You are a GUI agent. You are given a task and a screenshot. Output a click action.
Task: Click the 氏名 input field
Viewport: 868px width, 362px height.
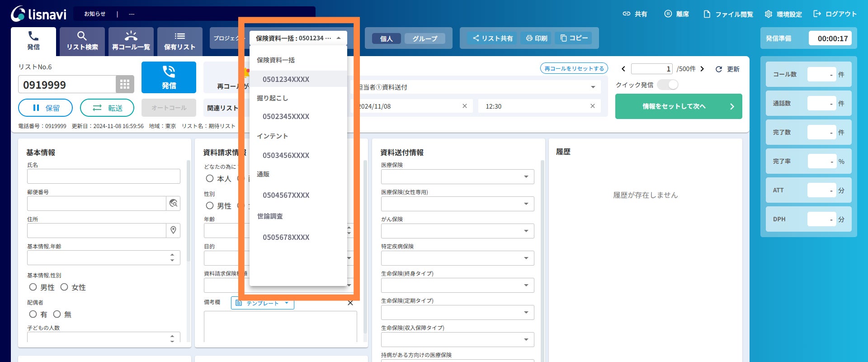tap(104, 176)
